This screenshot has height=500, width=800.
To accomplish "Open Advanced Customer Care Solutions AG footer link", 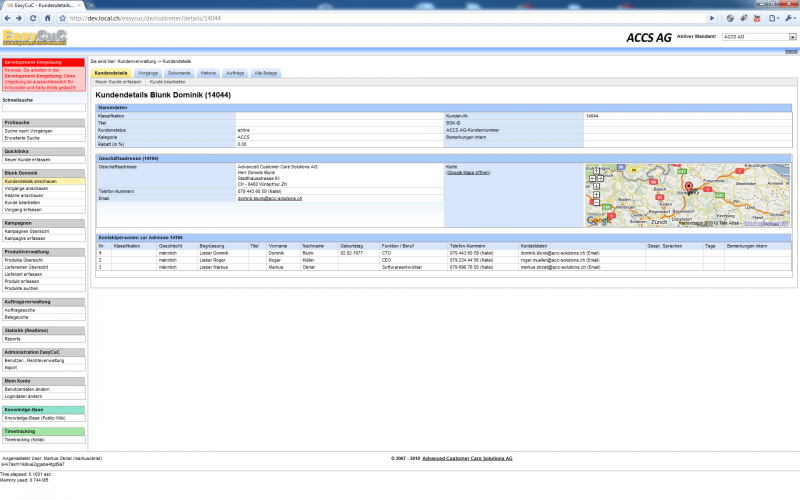I will (x=467, y=458).
